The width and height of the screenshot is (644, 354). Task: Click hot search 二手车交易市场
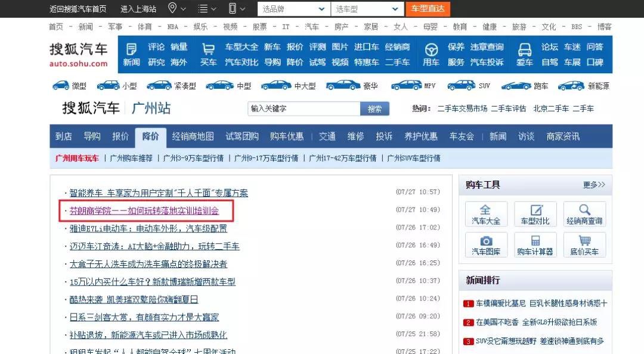click(462, 109)
